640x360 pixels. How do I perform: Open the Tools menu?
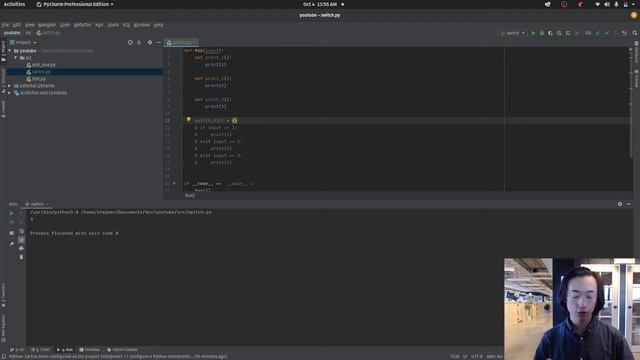tap(113, 25)
